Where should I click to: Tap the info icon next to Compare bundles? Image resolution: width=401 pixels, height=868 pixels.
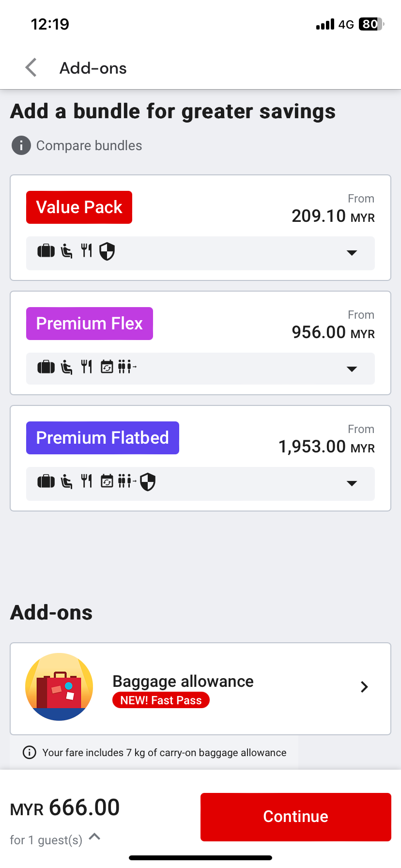click(21, 145)
